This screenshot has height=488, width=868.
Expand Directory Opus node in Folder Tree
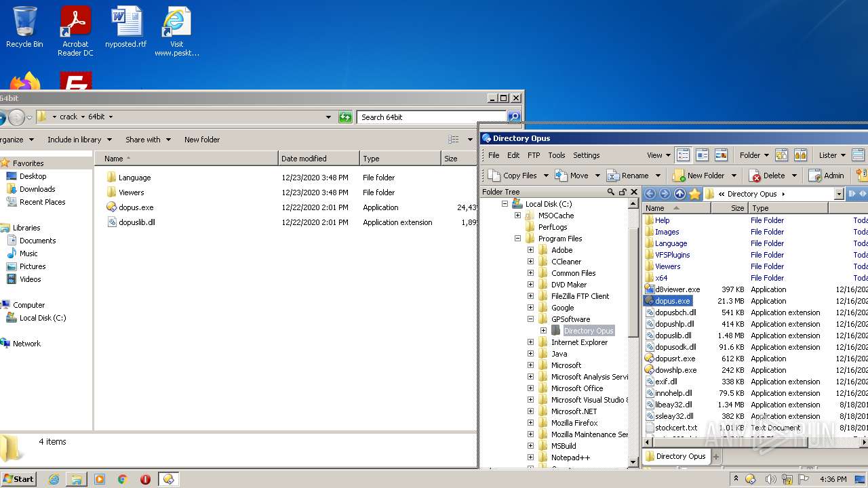pos(543,331)
